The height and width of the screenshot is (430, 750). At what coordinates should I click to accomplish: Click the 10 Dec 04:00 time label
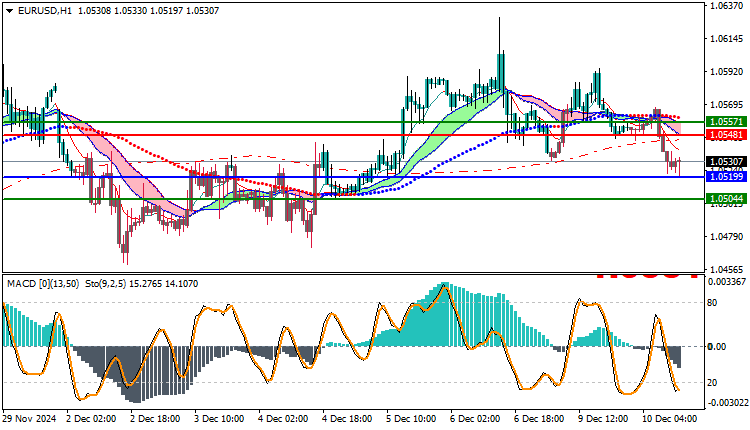[x=670, y=419]
